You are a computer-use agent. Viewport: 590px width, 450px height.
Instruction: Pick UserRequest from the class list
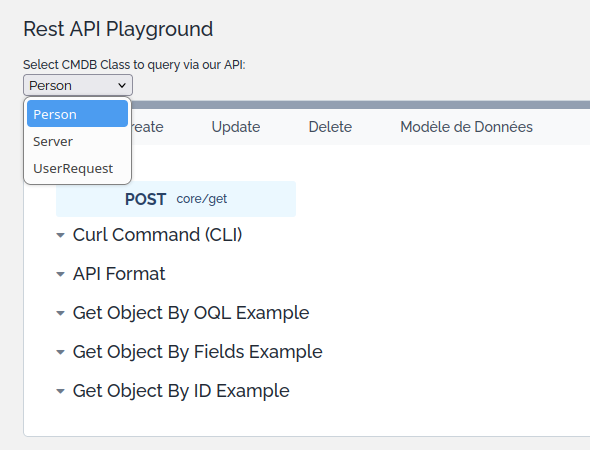[x=78, y=169]
